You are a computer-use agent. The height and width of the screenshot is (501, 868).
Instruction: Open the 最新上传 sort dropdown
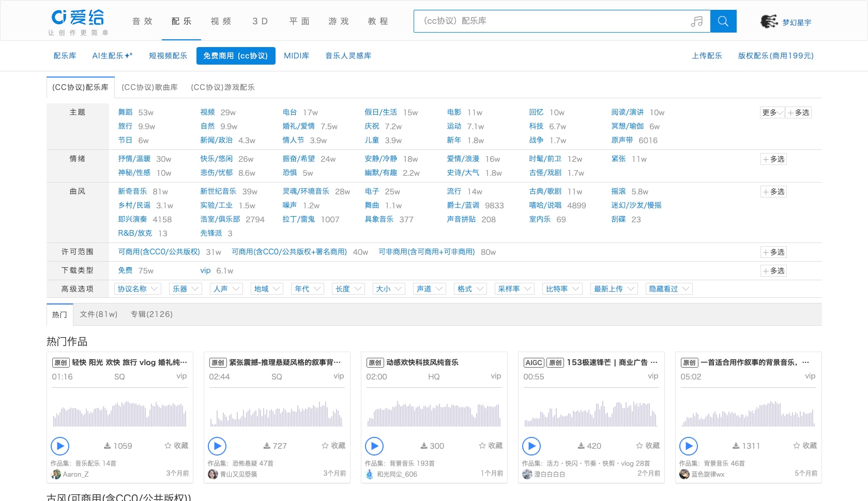[614, 289]
